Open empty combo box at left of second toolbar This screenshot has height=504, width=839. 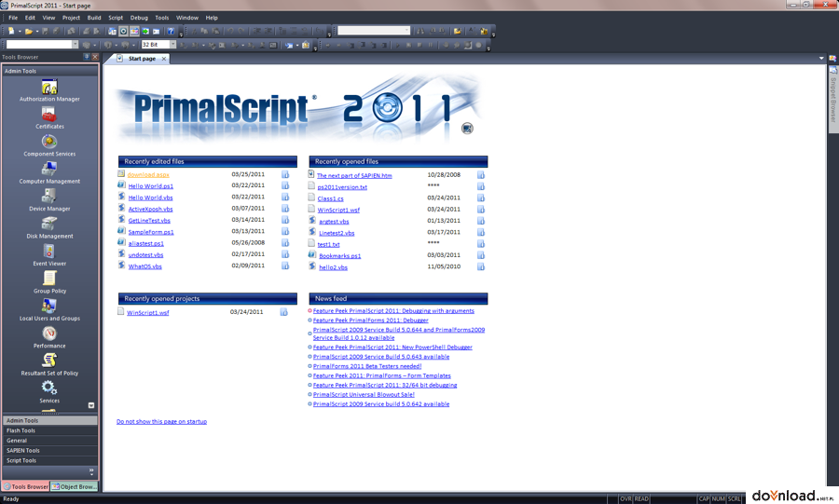pyautogui.click(x=42, y=45)
